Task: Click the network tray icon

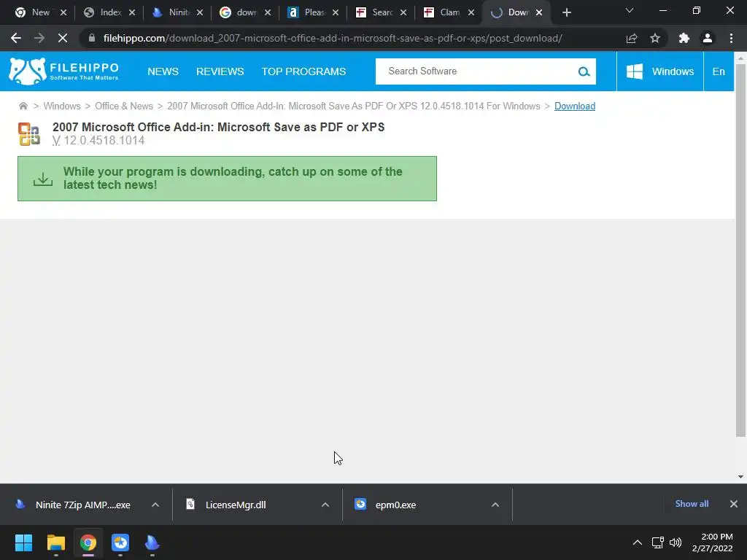Action: pos(658,542)
